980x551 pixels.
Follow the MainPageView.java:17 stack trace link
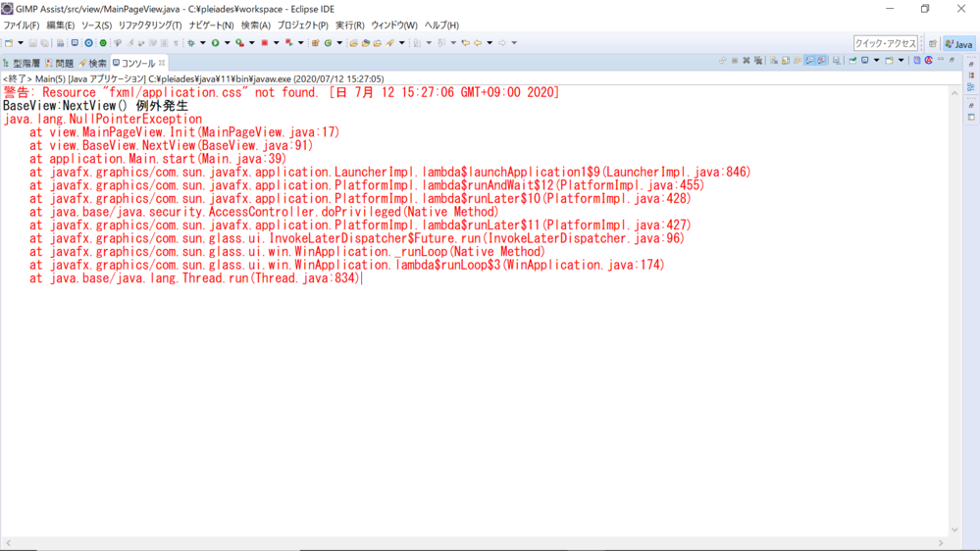[x=268, y=132]
